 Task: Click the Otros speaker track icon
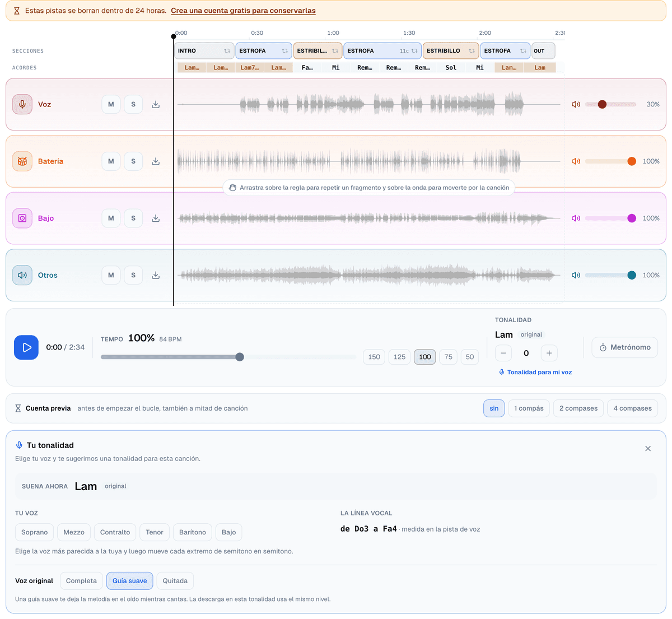[x=22, y=275]
